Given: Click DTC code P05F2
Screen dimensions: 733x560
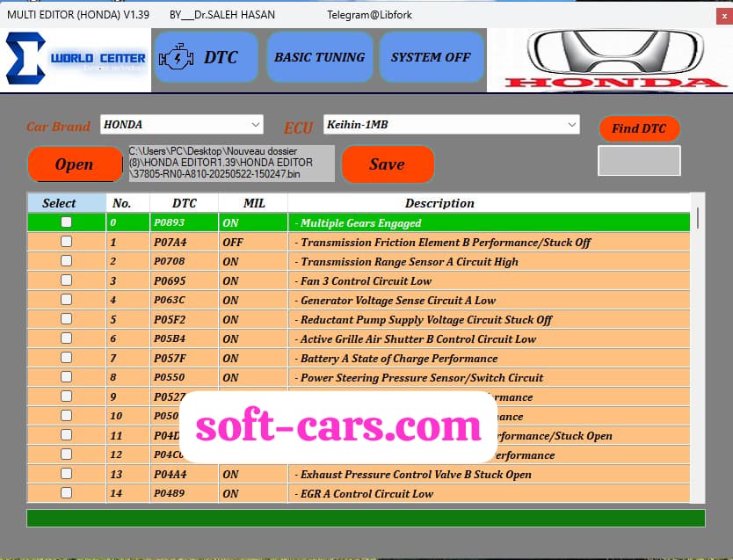Looking at the screenshot, I should (170, 320).
